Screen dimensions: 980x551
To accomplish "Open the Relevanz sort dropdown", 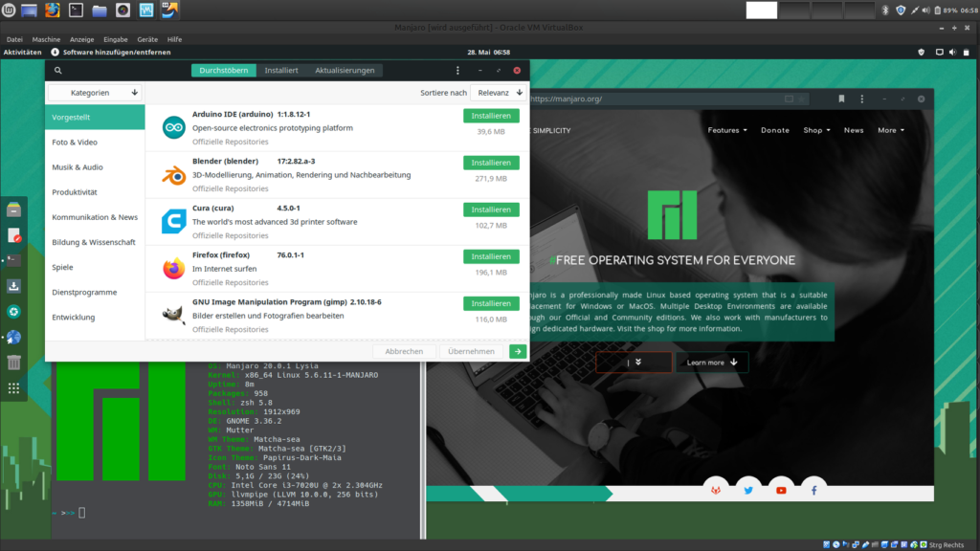I will click(x=500, y=93).
